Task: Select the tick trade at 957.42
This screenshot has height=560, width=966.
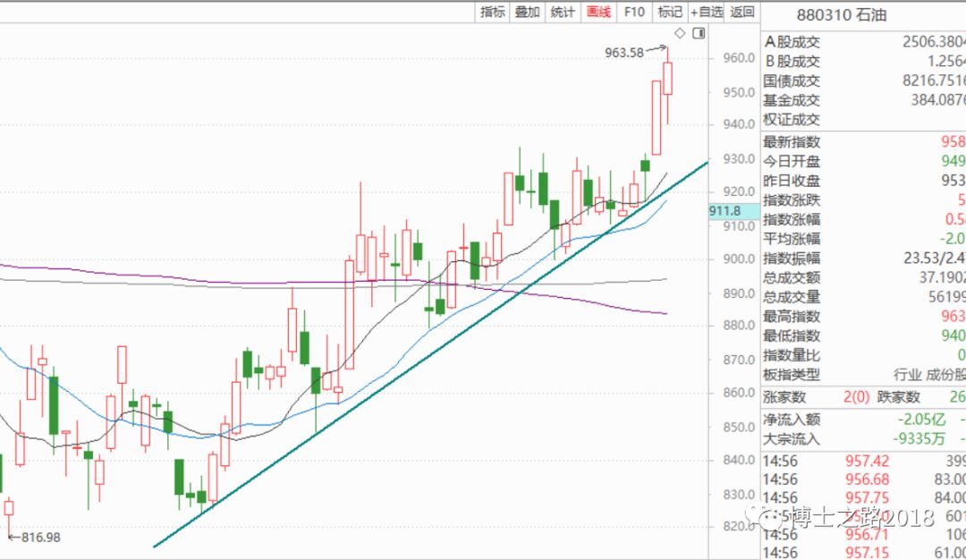Action: pyautogui.click(x=864, y=461)
